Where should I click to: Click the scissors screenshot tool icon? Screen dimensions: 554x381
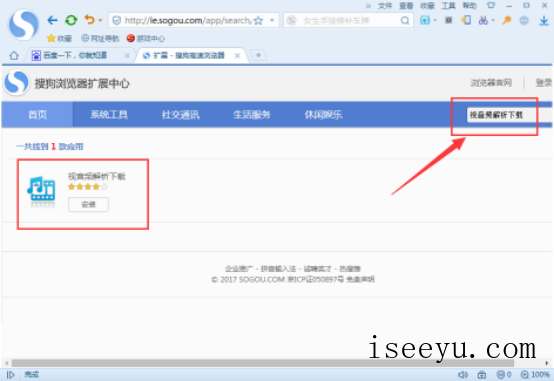[x=483, y=20]
